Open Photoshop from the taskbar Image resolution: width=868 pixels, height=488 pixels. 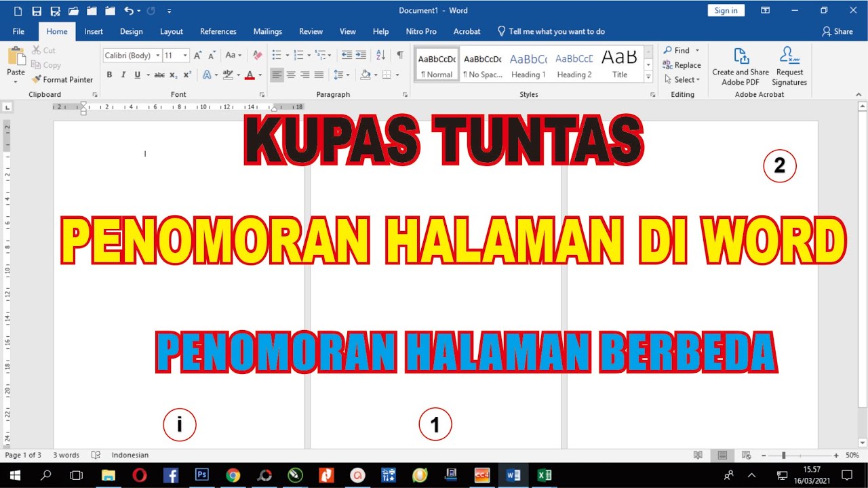pos(201,475)
